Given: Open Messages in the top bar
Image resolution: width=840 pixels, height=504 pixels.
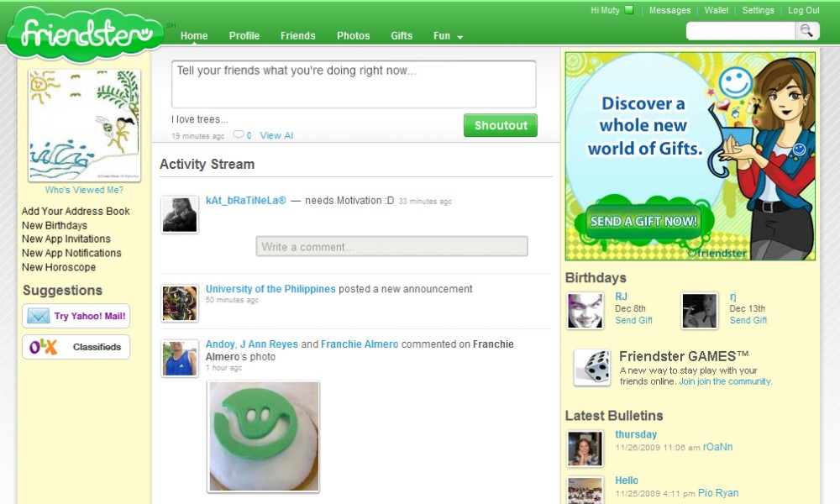Looking at the screenshot, I should pyautogui.click(x=670, y=11).
